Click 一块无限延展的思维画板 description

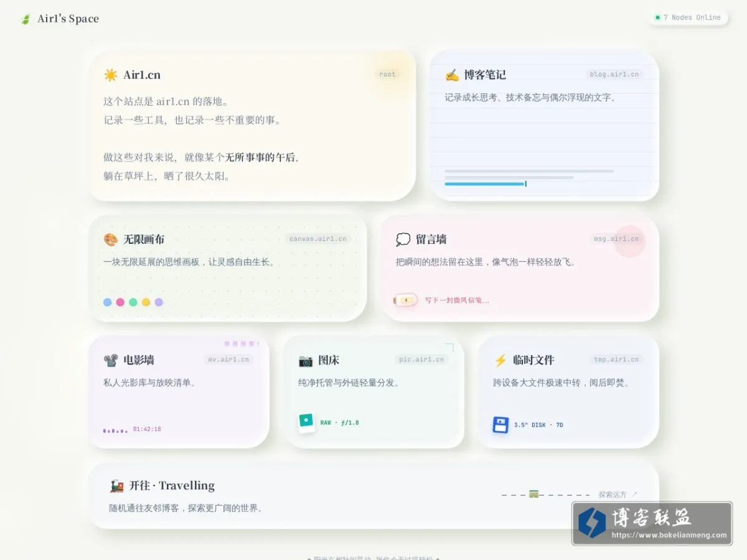click(189, 262)
